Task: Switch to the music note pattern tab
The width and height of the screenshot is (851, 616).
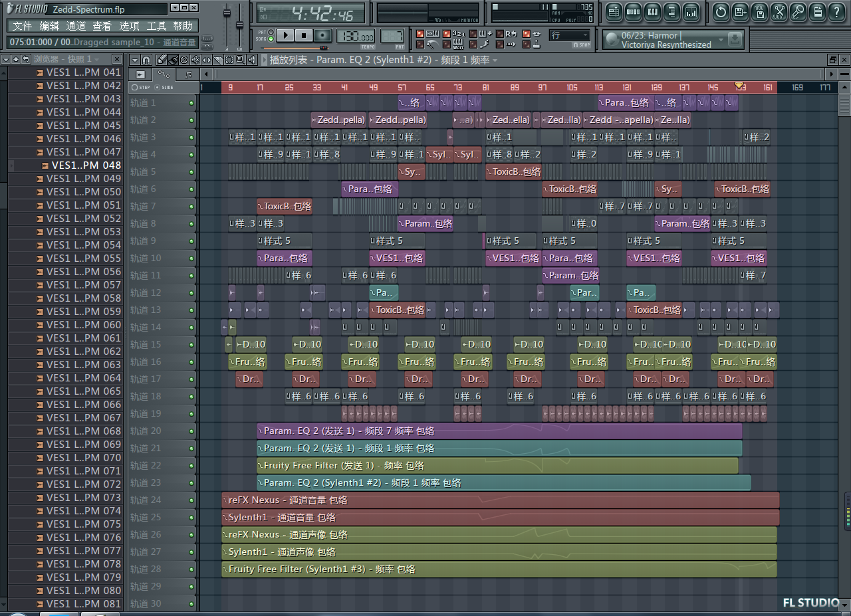Action: [189, 74]
